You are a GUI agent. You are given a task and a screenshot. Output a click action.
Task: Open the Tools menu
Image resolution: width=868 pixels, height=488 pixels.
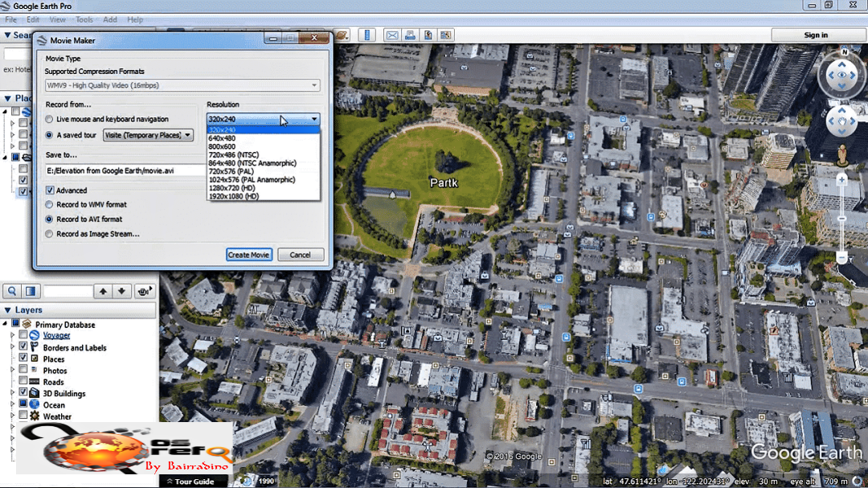(84, 19)
